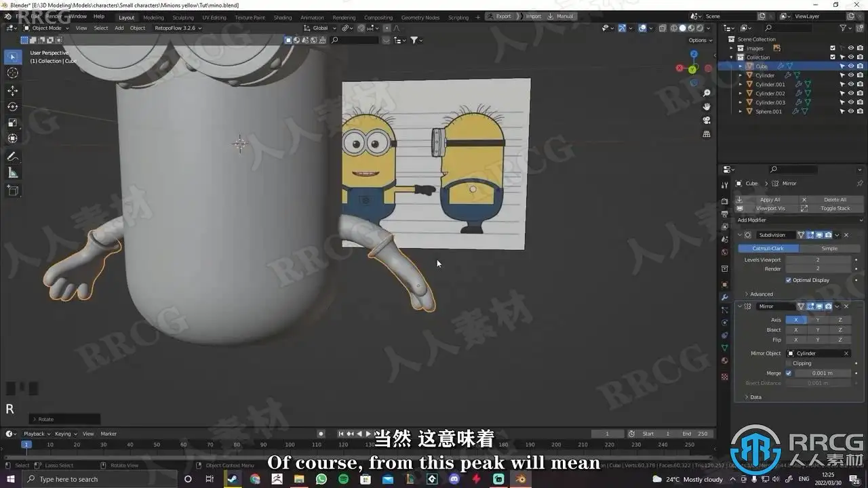Click the viewport zoom magnifier icon
Image resolution: width=868 pixels, height=488 pixels.
707,93
